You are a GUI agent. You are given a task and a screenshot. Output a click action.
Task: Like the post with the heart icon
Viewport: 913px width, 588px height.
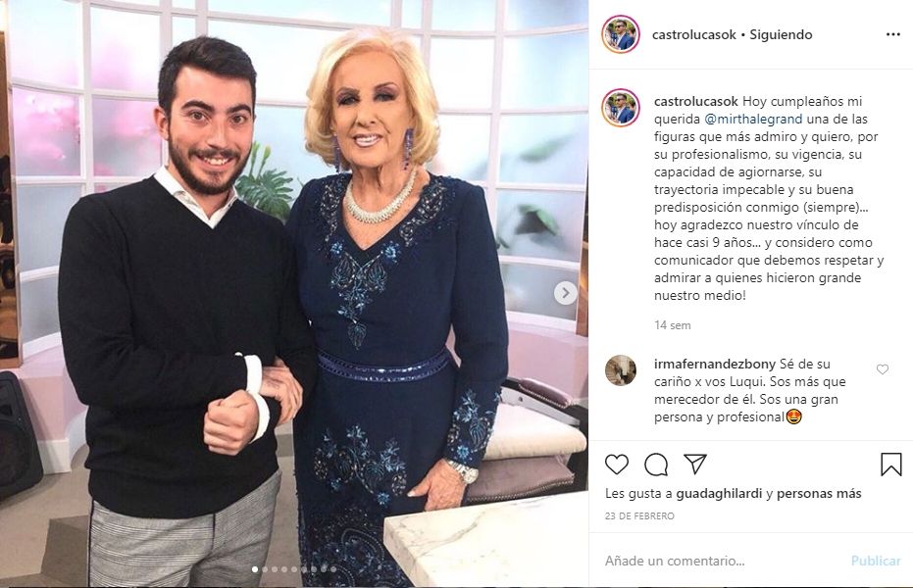[x=617, y=465]
